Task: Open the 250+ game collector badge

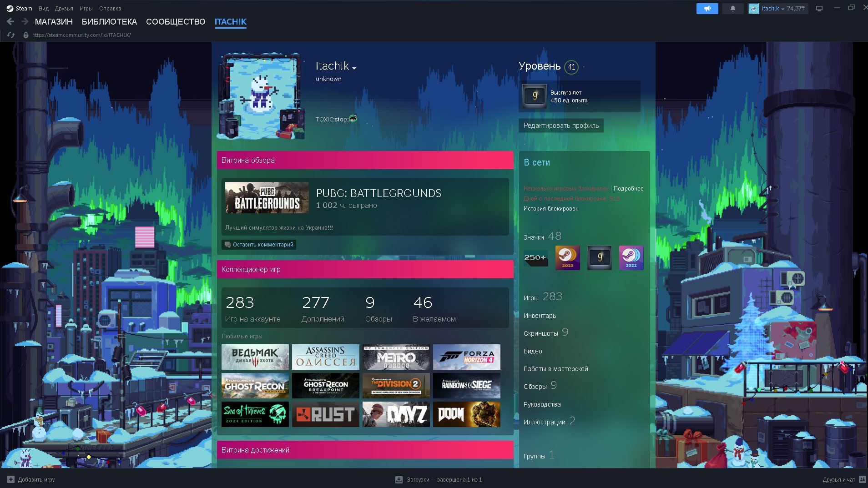Action: point(535,258)
